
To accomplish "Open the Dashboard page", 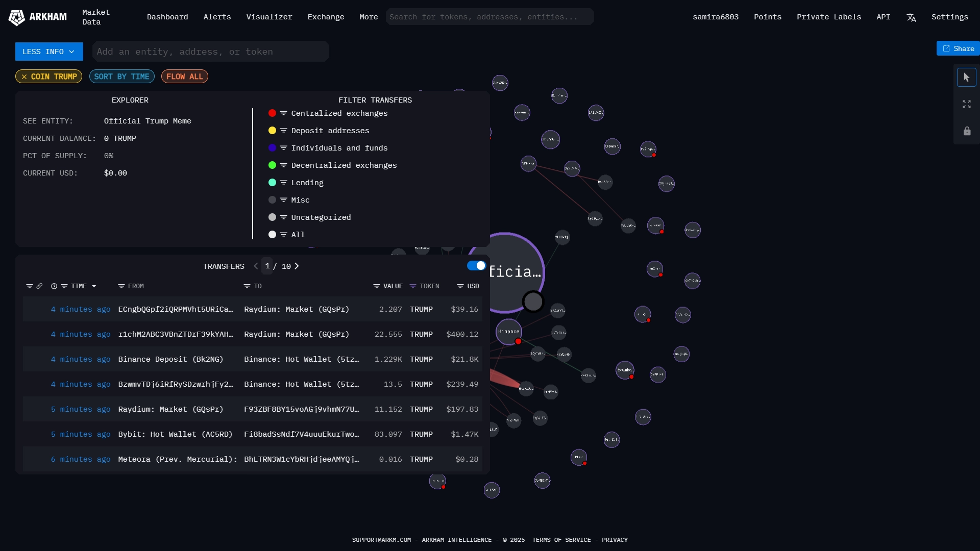I will 167,17.
